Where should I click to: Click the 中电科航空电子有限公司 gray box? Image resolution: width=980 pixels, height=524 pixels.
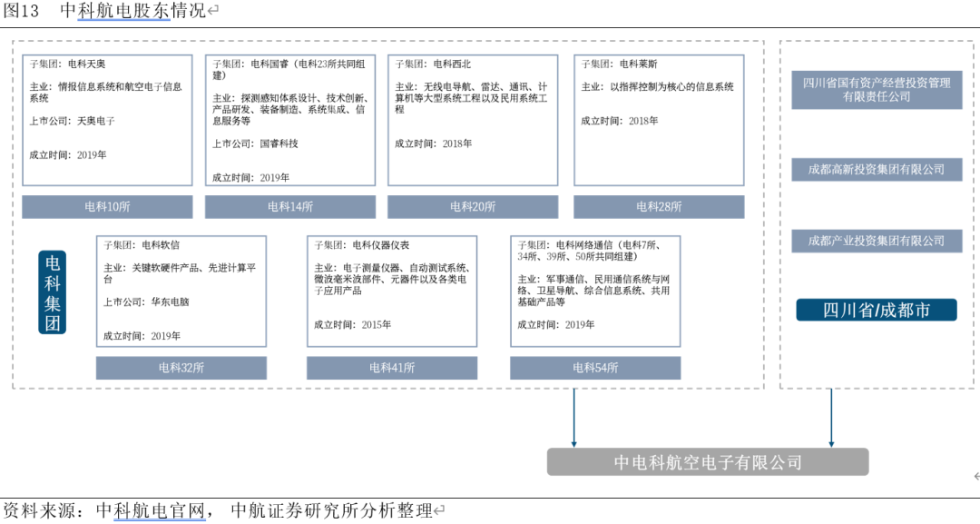click(708, 462)
